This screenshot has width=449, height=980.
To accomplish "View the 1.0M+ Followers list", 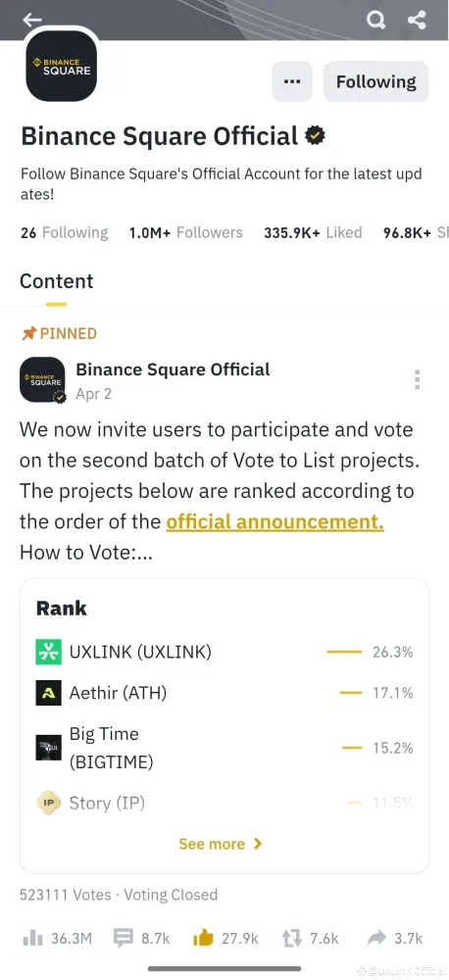I will [x=185, y=232].
